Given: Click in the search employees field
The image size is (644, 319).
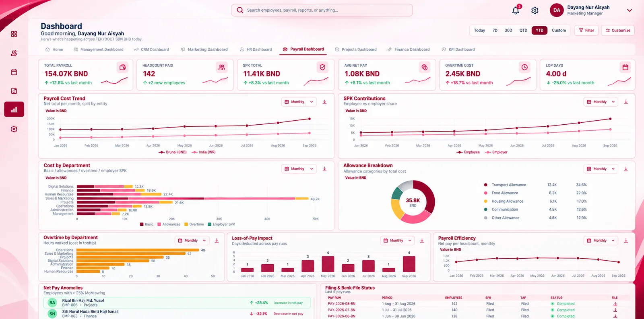Looking at the screenshot, I should [322, 10].
